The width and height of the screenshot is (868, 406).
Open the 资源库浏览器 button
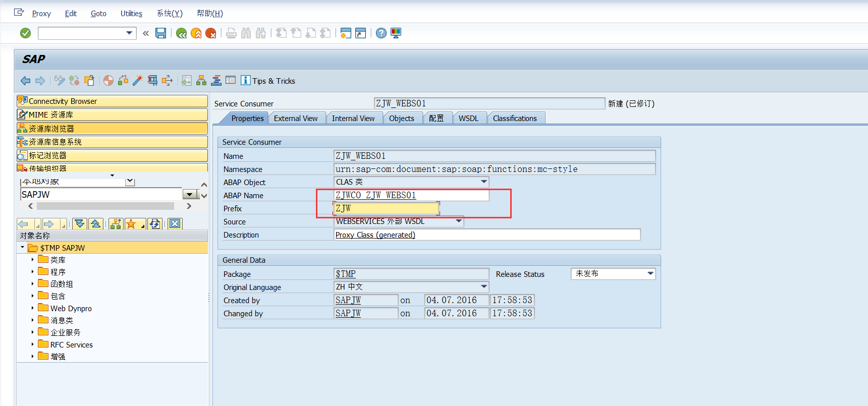click(112, 128)
